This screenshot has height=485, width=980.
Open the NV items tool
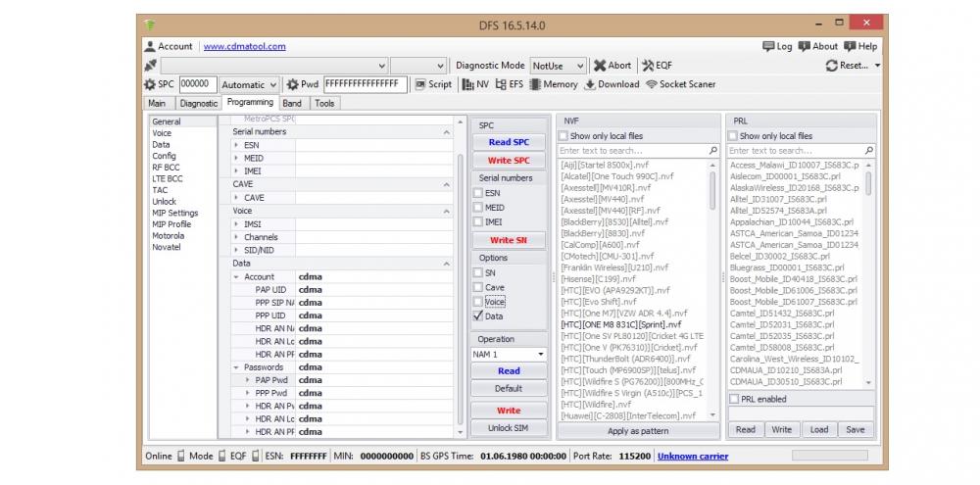[x=475, y=84]
